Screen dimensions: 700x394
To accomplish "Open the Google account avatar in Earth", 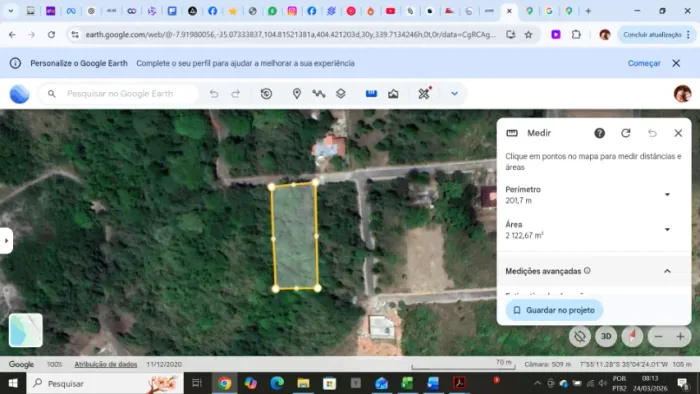I will (682, 94).
